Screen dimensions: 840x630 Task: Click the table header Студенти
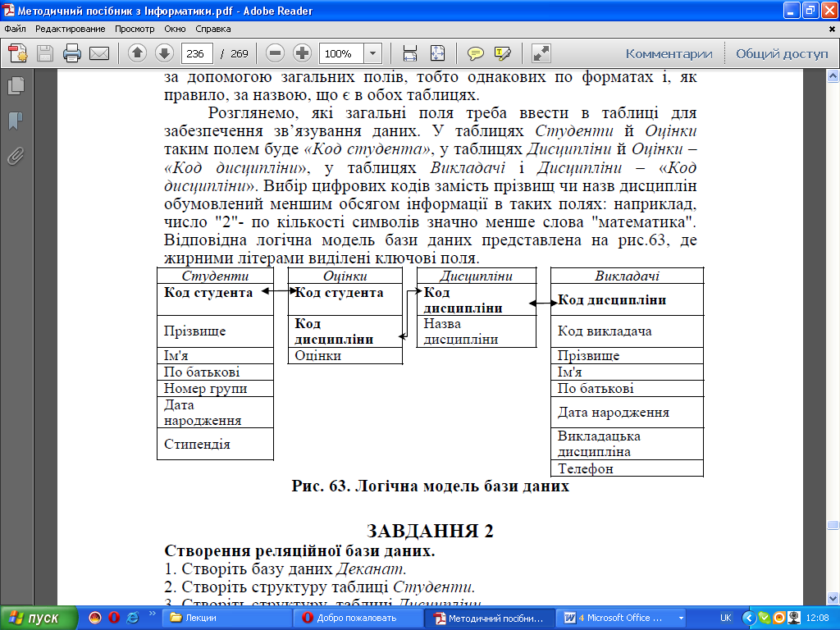[215, 276]
